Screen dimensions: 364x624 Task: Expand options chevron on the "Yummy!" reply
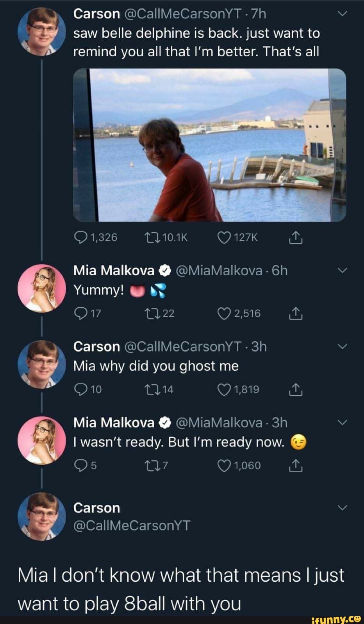tap(342, 271)
